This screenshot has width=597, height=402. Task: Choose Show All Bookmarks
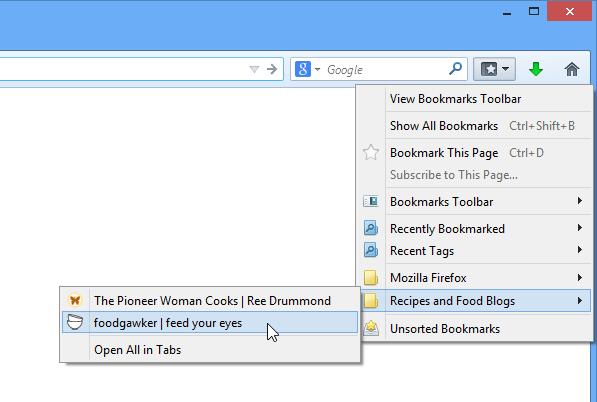coord(474,126)
